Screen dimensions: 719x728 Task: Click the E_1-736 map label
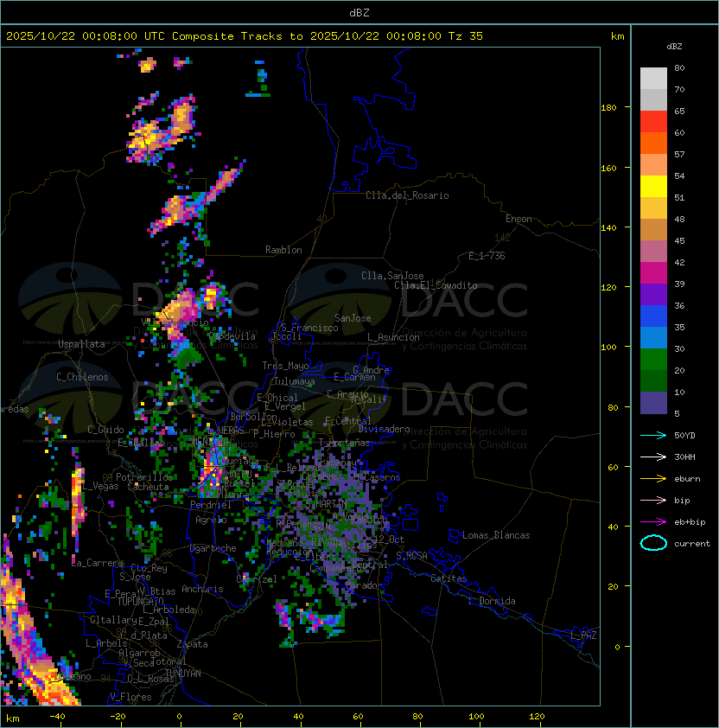(x=487, y=256)
